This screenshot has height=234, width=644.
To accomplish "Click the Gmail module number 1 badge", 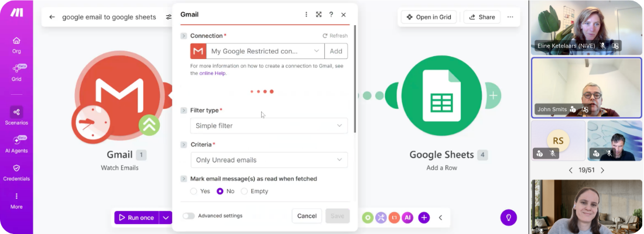I will coord(141,155).
